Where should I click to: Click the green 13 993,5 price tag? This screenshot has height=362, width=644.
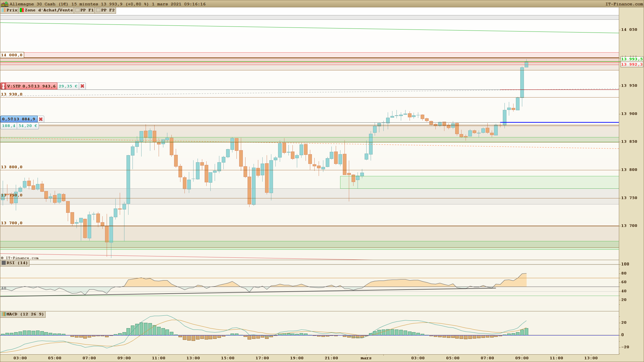[x=632, y=59]
